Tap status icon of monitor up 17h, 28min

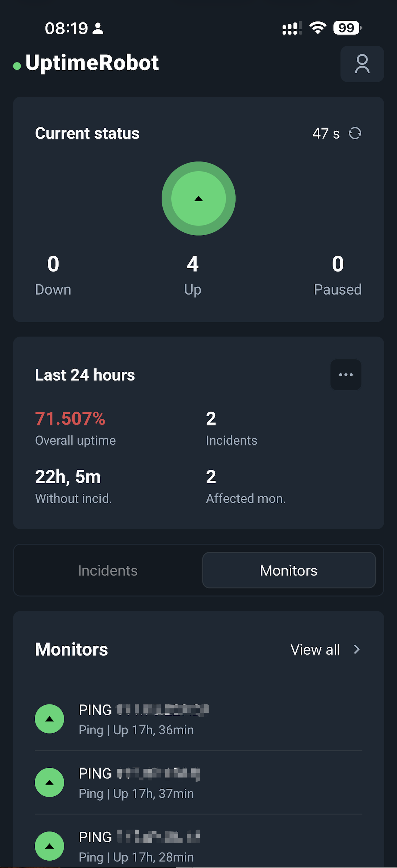[x=50, y=846]
